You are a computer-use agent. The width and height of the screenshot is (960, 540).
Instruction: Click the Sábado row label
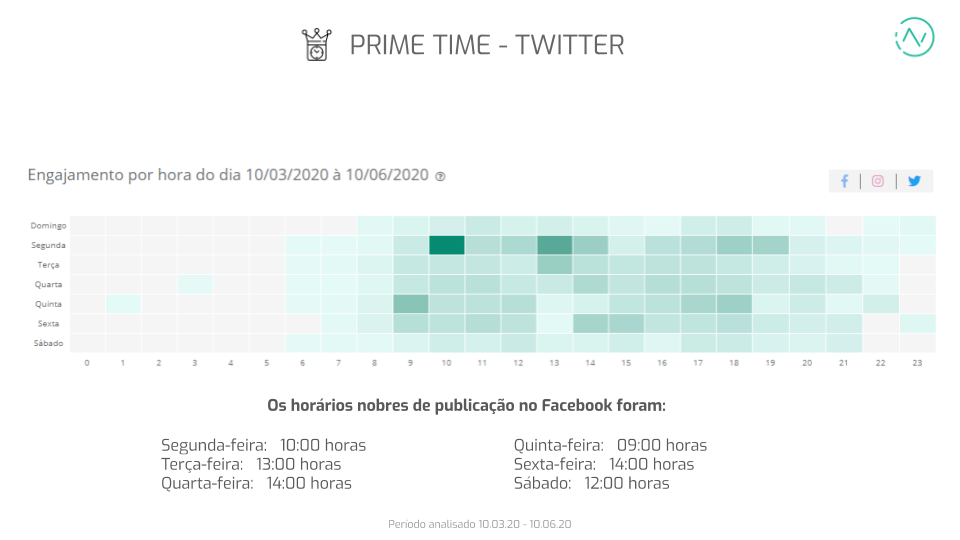[x=48, y=343]
